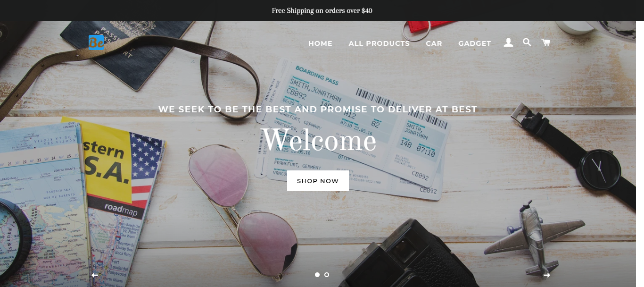Click the pink sunglasses in hero image

tap(239, 208)
